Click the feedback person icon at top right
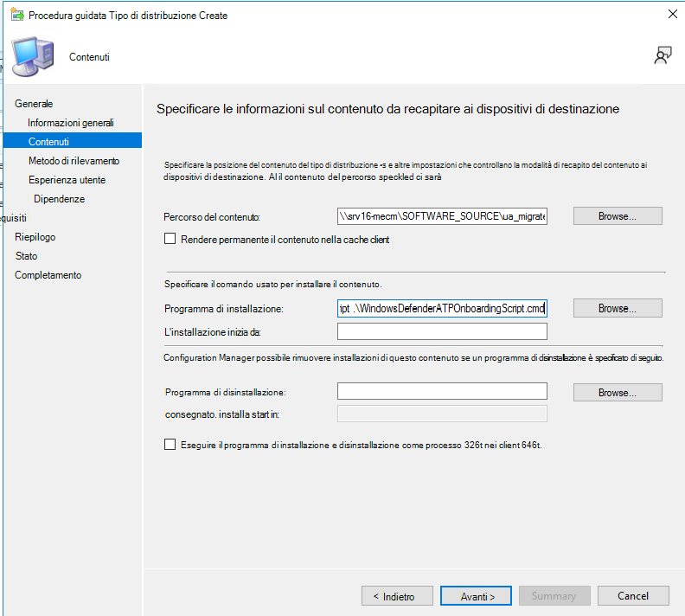The image size is (685, 616). click(663, 55)
